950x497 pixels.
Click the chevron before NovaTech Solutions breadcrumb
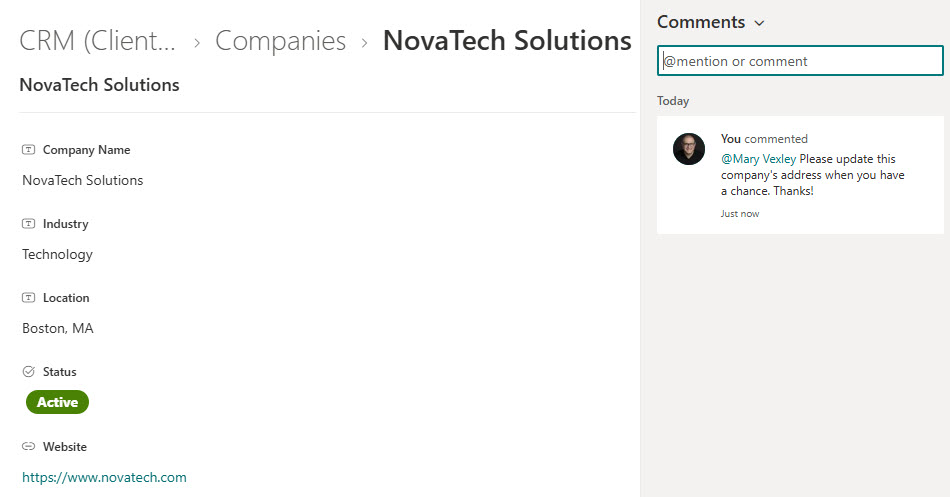pos(365,42)
